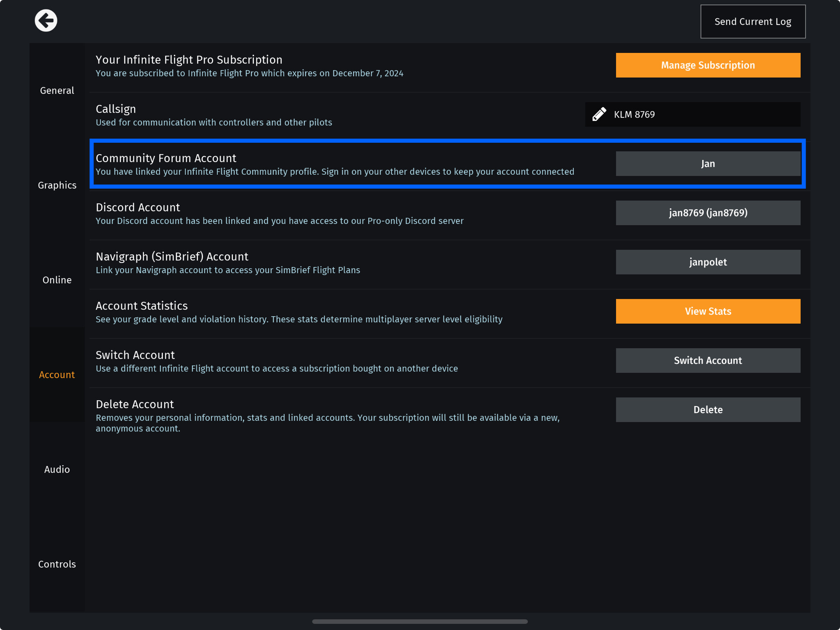
Task: Click the Jan community forum account button
Action: [x=708, y=164]
